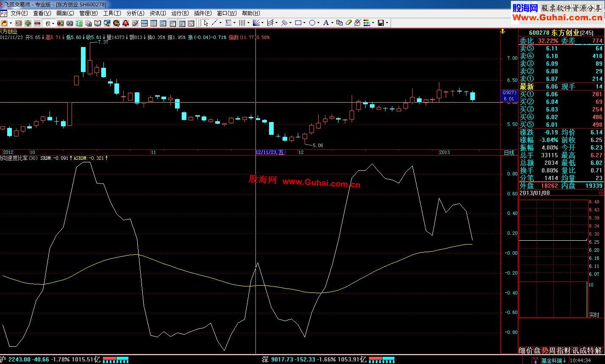Click the red alarm bell icon
The image size is (605, 364).
tap(126, 23)
